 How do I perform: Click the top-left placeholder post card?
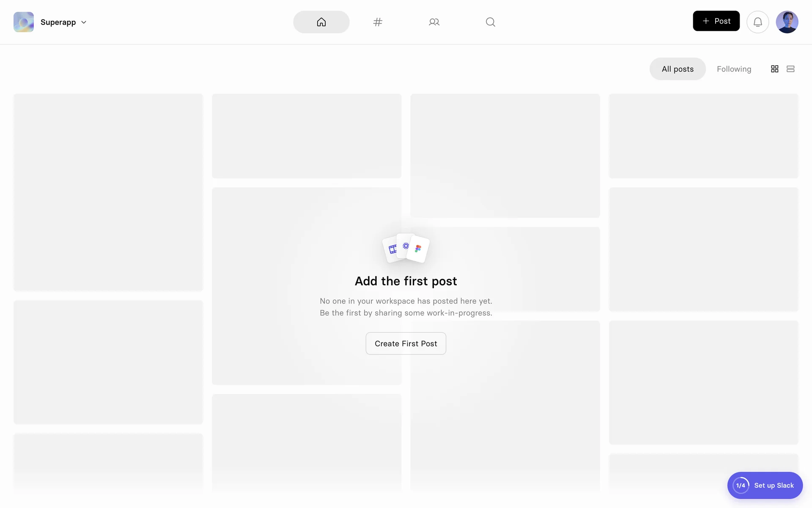tap(108, 192)
